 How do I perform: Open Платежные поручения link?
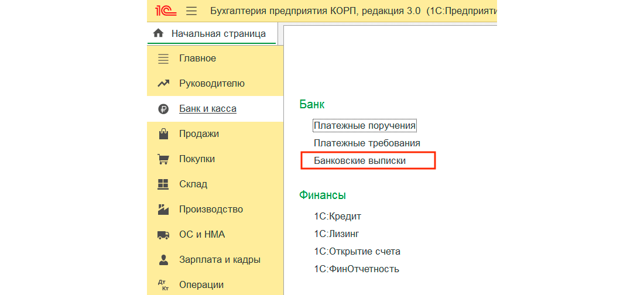364,126
